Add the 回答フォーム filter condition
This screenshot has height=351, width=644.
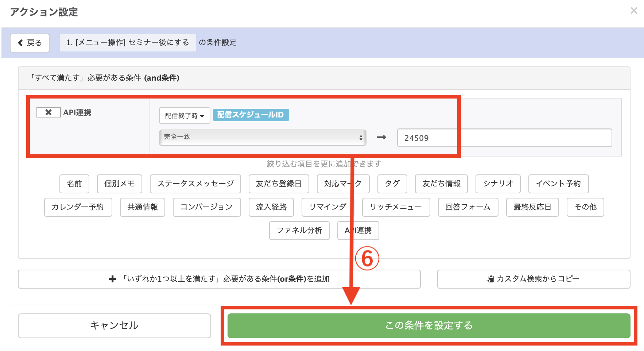468,207
